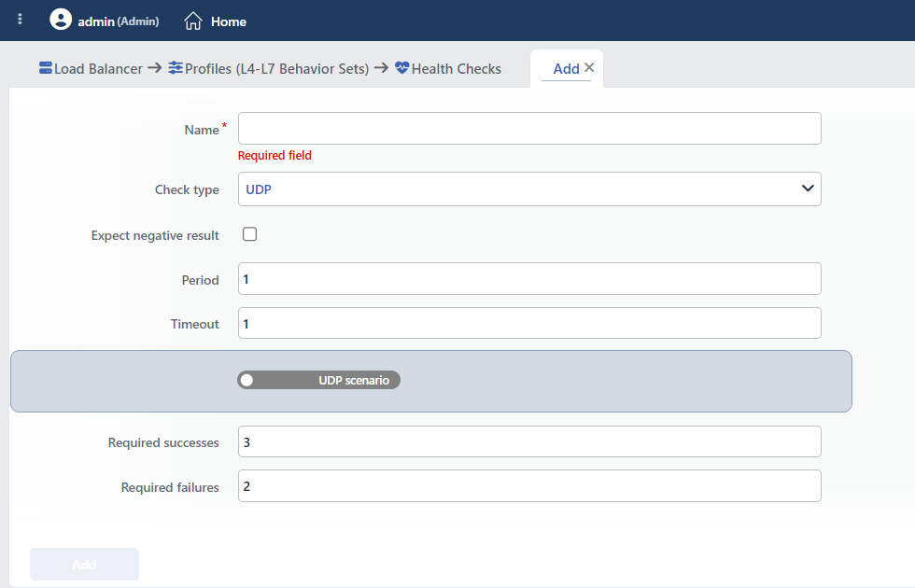
Task: Click the Home link
Action: pos(228,21)
